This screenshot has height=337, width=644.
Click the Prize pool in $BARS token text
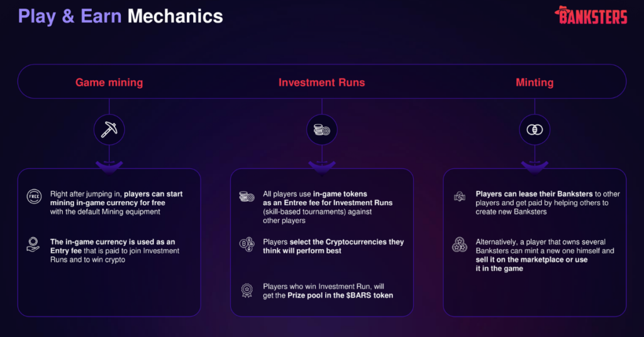[x=340, y=296]
